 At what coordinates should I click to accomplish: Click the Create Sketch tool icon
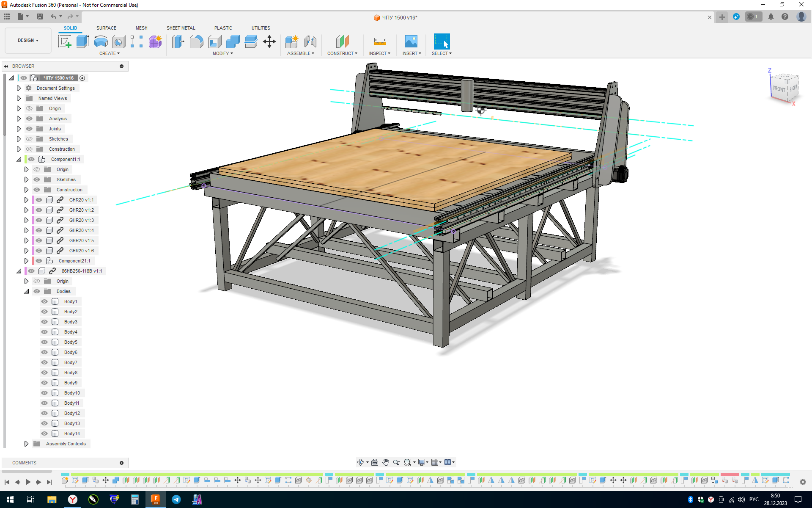click(x=64, y=41)
